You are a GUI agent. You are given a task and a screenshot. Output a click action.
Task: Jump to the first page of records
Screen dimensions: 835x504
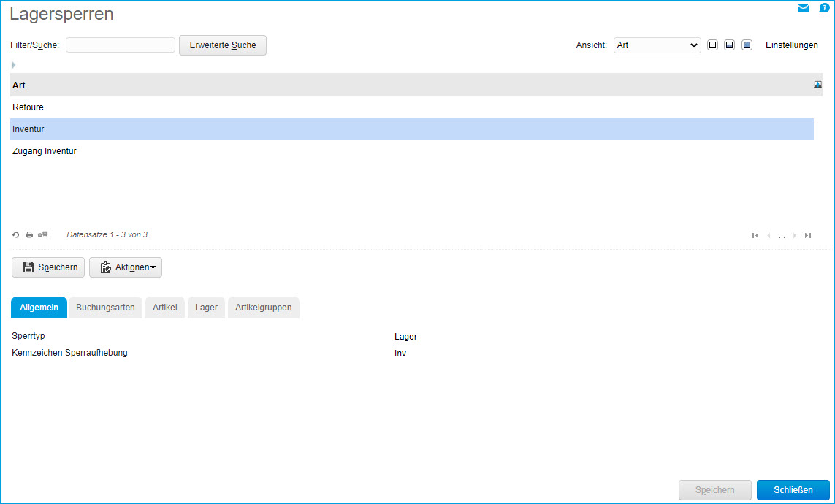click(x=755, y=235)
